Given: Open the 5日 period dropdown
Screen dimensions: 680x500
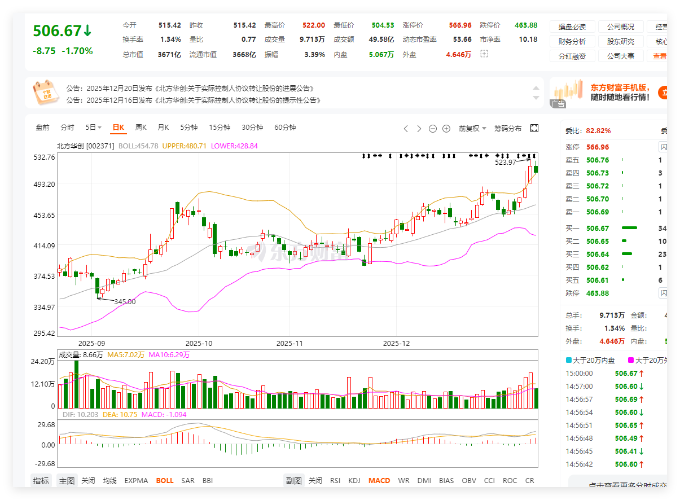Looking at the screenshot, I should tap(93, 127).
